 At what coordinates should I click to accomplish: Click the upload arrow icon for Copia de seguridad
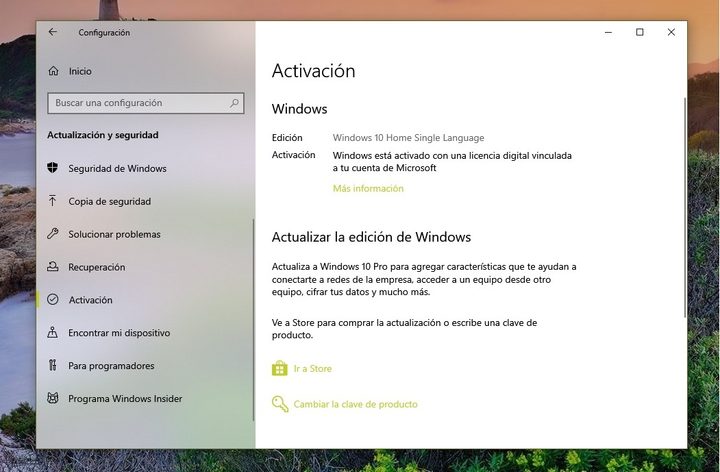52,201
